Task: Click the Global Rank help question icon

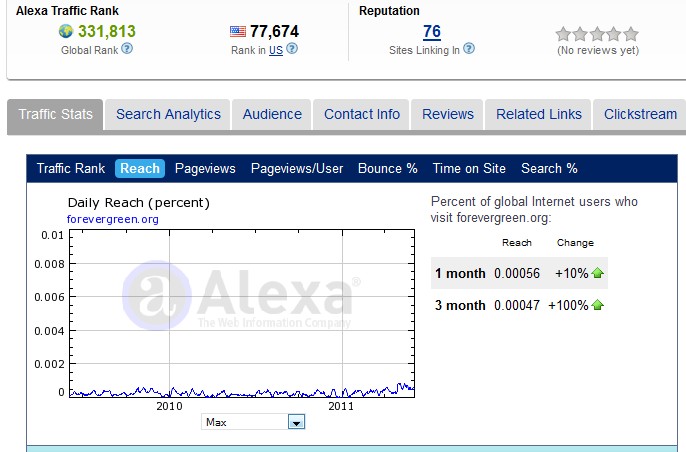Action: tap(127, 49)
